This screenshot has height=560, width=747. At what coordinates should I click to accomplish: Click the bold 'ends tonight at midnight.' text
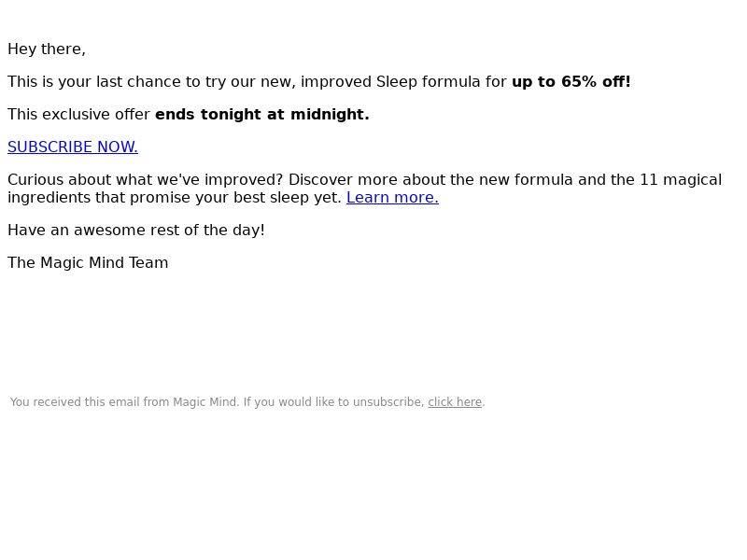point(262,115)
